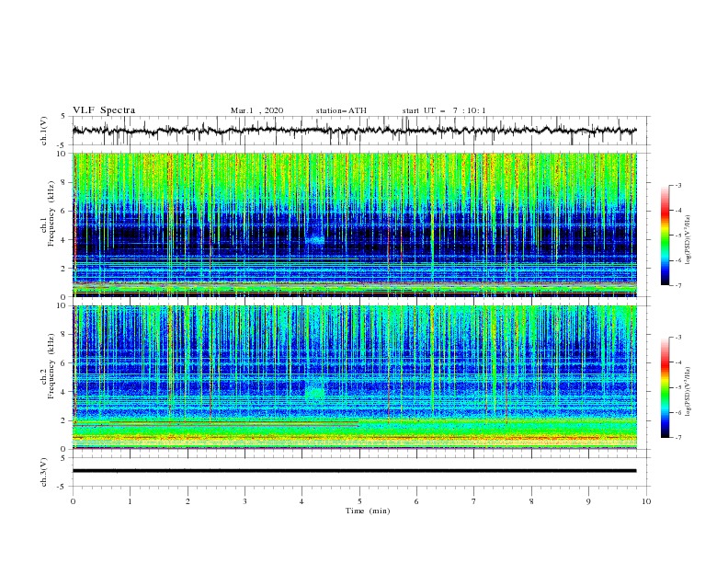Click the 'ch.1 Frequency (kHz)' axis label
Screen dimensions: 728x563
(48, 212)
